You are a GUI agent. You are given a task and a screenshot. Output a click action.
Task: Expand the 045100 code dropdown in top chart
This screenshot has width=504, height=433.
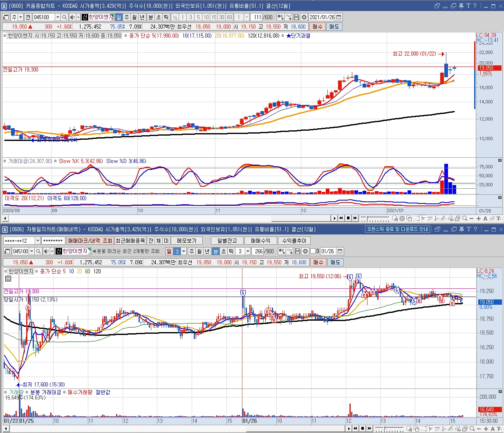pos(58,17)
